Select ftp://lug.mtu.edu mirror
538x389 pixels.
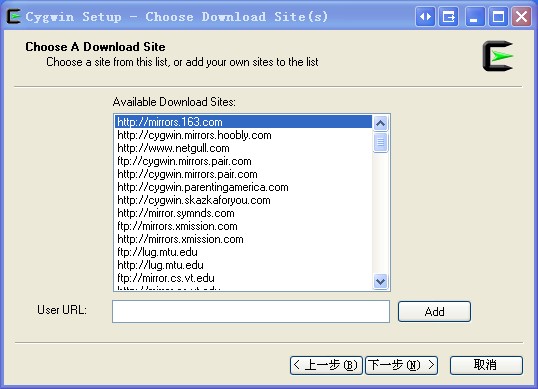coord(243,252)
